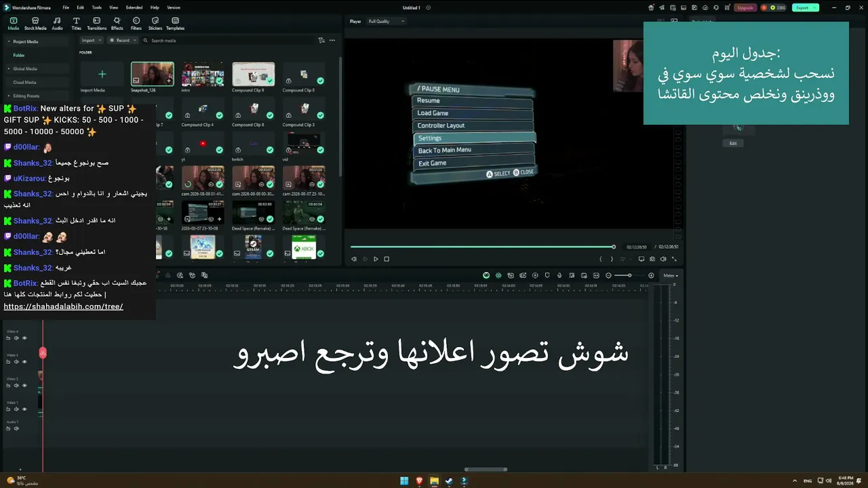The width and height of the screenshot is (868, 488).
Task: Expand the player to fullscreen
Action: click(x=673, y=259)
